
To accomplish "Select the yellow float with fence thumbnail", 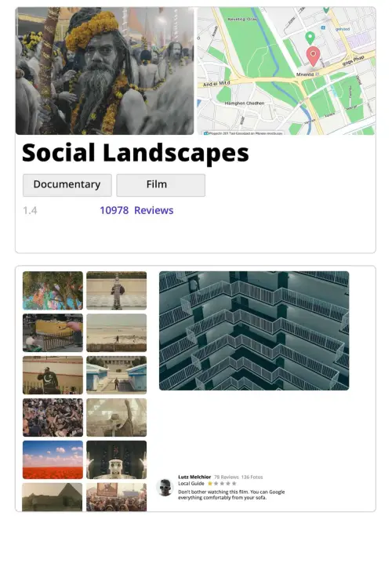I will point(53,333).
